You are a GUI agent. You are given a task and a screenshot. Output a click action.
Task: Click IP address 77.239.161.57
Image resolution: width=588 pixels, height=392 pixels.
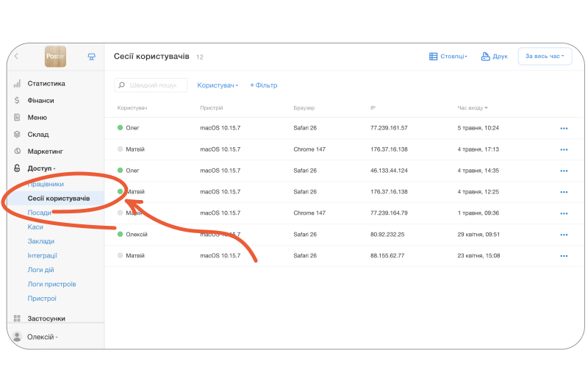click(389, 128)
